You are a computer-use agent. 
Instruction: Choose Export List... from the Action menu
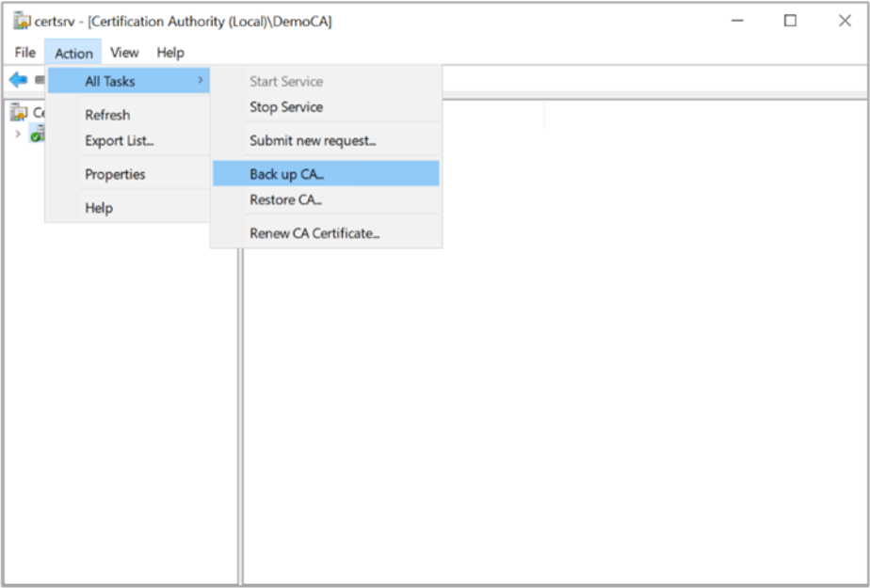click(x=120, y=141)
